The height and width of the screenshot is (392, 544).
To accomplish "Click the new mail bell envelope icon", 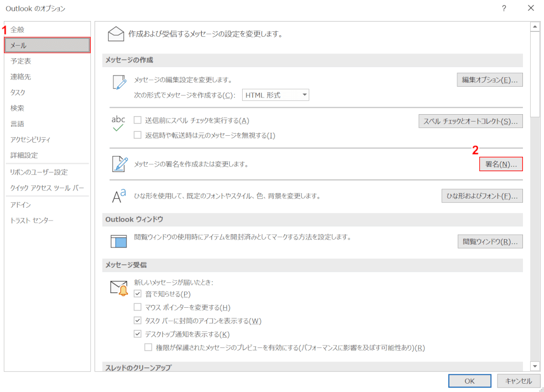I will point(119,288).
